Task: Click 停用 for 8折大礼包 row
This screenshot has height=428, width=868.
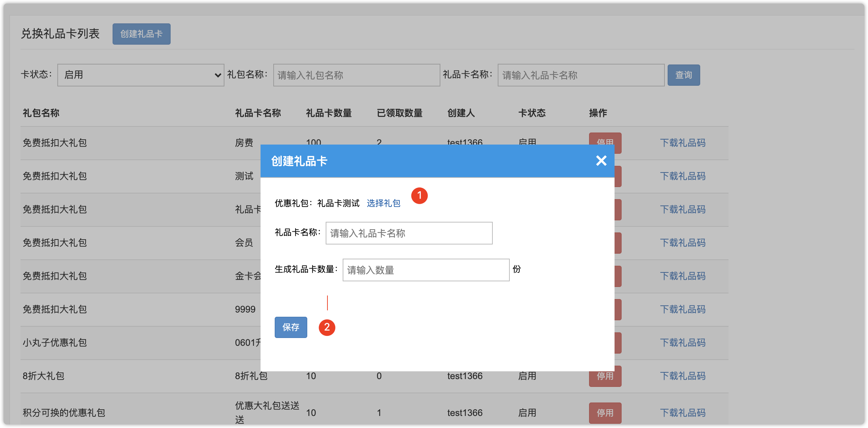Action: 605,378
